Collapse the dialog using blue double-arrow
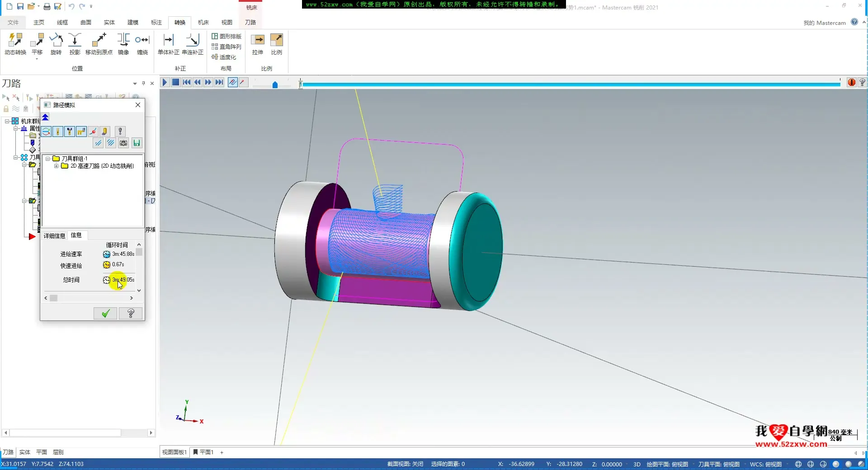This screenshot has width=868, height=470. (x=46, y=117)
